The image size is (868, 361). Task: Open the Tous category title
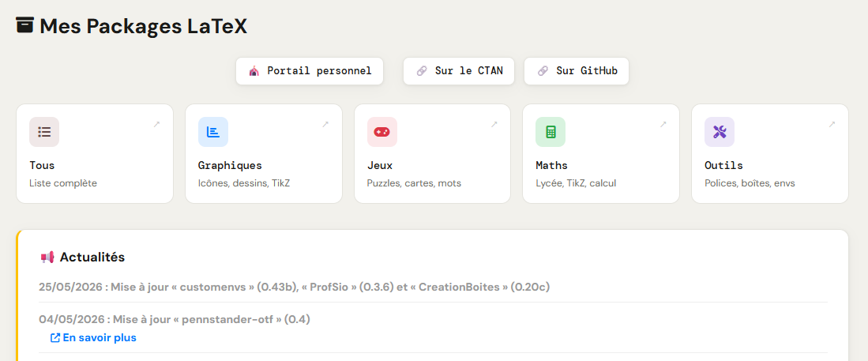point(42,166)
